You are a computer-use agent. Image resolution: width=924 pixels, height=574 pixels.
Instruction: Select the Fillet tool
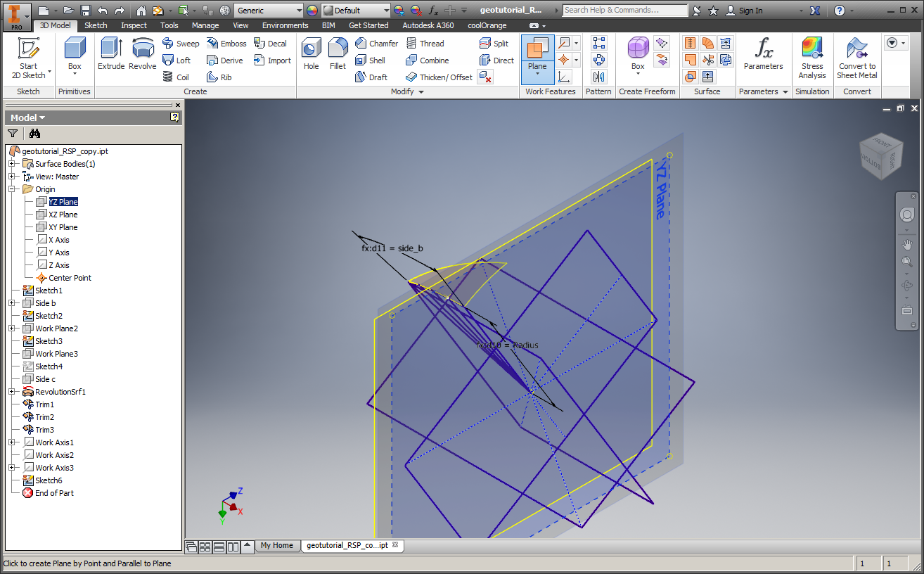click(338, 54)
